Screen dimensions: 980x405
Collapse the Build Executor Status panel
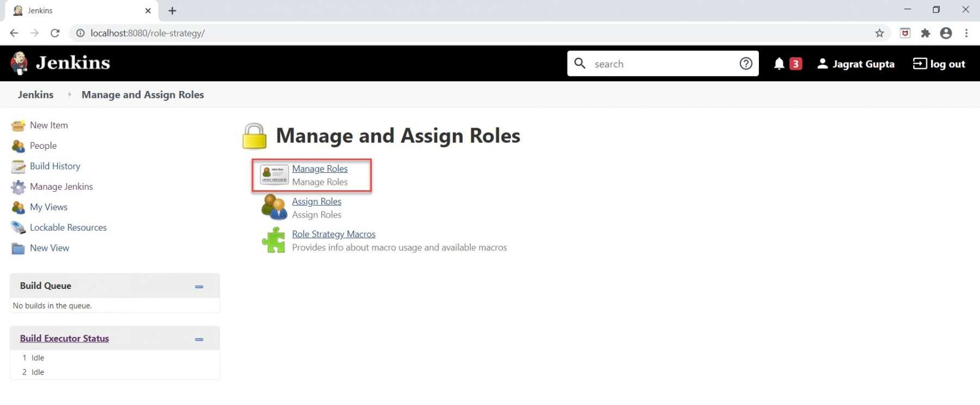[x=199, y=340]
